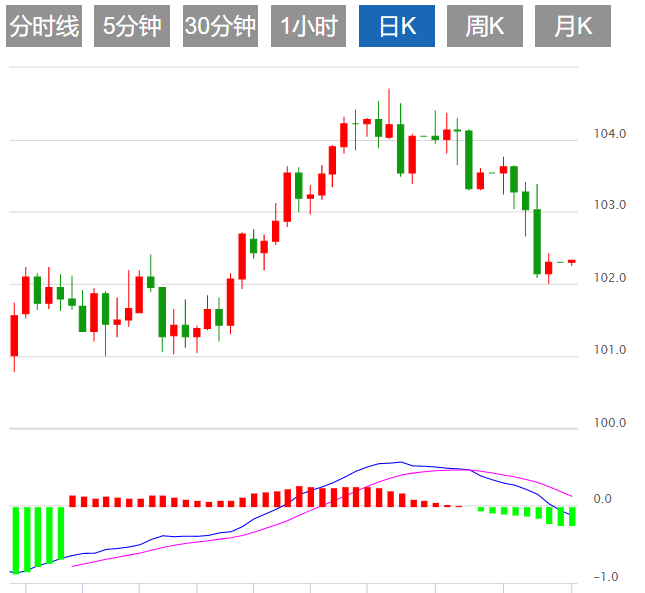
Task: Click the 102.0 price axis label
Action: click(x=610, y=278)
